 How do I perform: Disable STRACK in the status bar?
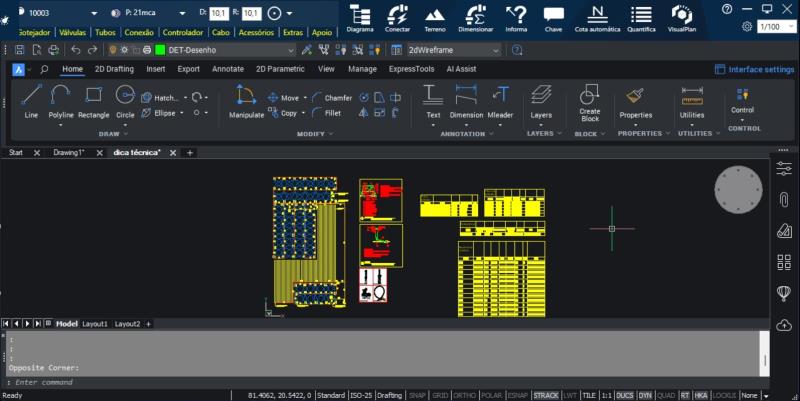point(546,395)
